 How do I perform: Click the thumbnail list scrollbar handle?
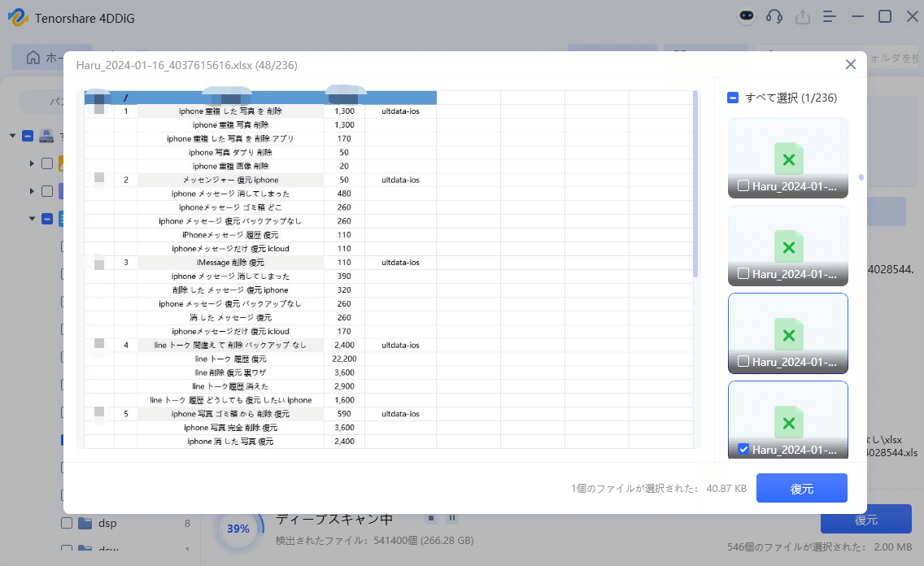[861, 177]
